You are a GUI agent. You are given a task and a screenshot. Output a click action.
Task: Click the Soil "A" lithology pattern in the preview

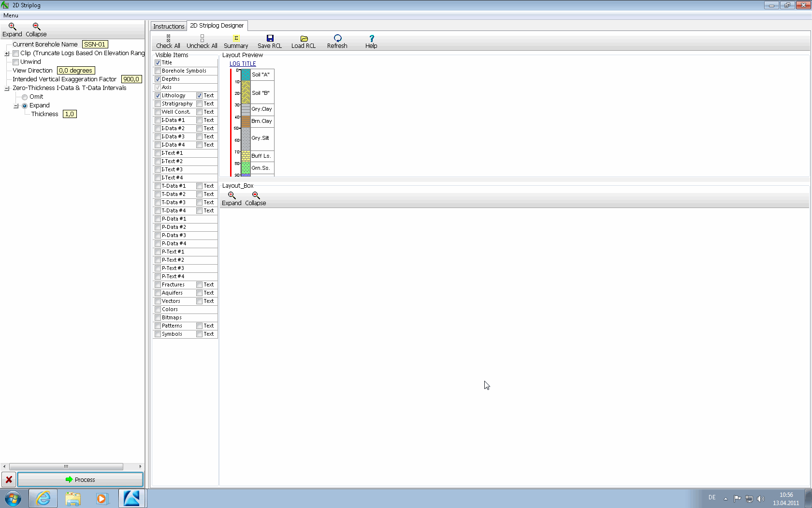coord(246,75)
